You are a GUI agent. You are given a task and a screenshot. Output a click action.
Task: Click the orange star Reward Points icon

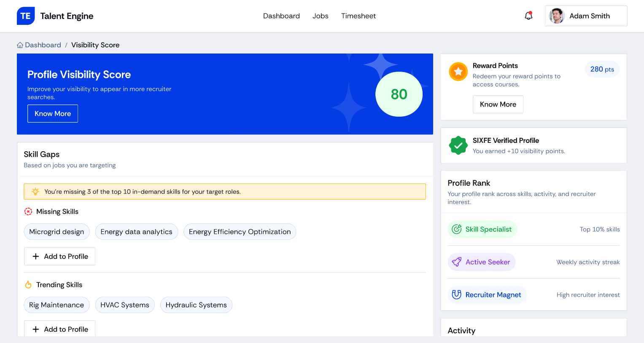(x=458, y=72)
